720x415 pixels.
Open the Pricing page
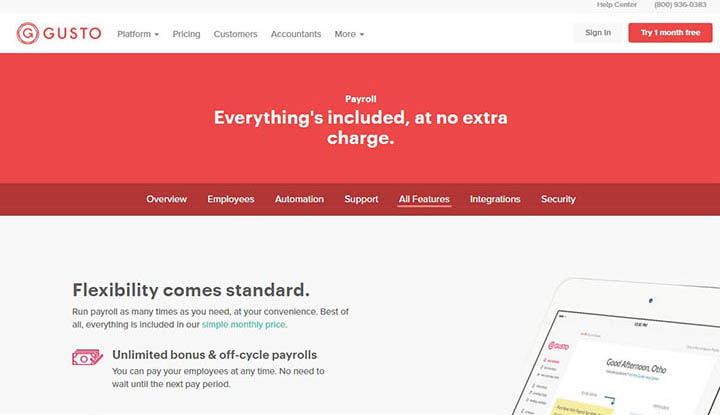tap(186, 34)
